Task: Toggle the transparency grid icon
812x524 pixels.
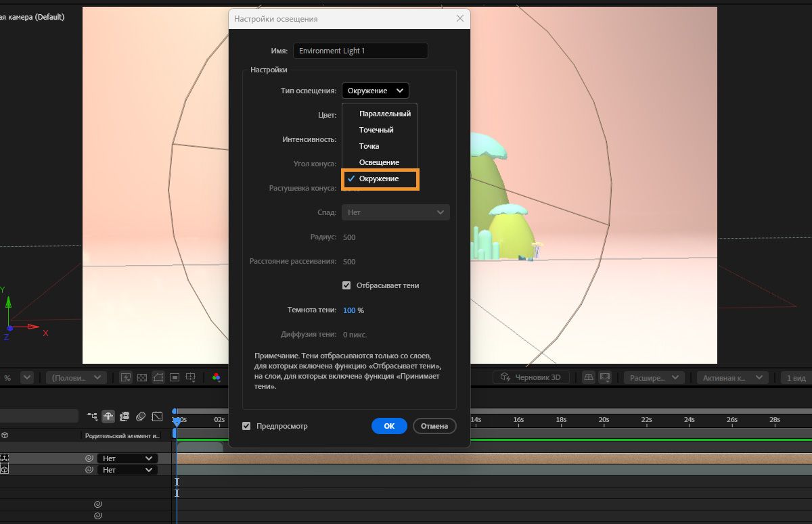Action: coord(142,377)
